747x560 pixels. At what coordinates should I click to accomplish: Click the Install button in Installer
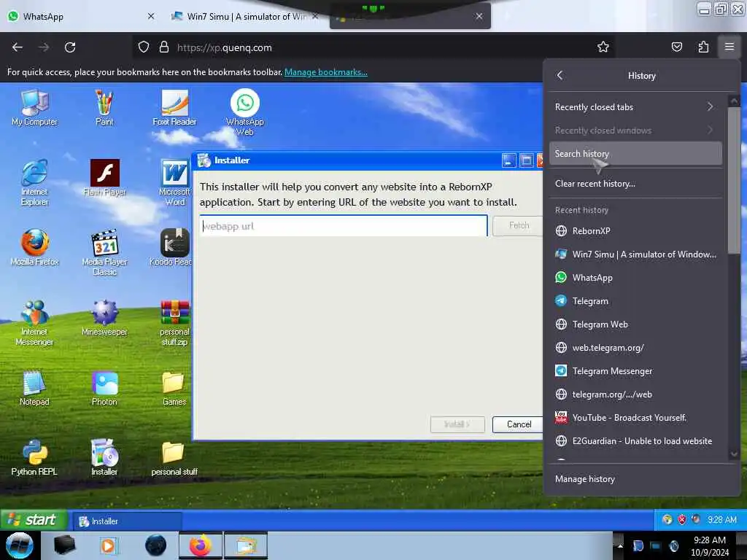pos(457,424)
